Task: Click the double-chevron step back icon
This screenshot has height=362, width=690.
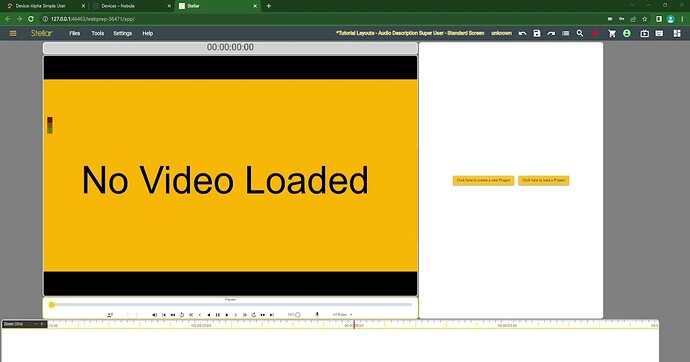Action: (x=191, y=314)
